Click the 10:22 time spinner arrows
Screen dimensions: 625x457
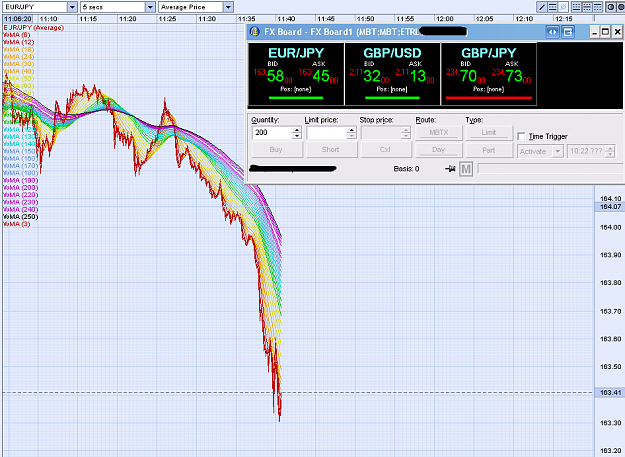[x=610, y=151]
